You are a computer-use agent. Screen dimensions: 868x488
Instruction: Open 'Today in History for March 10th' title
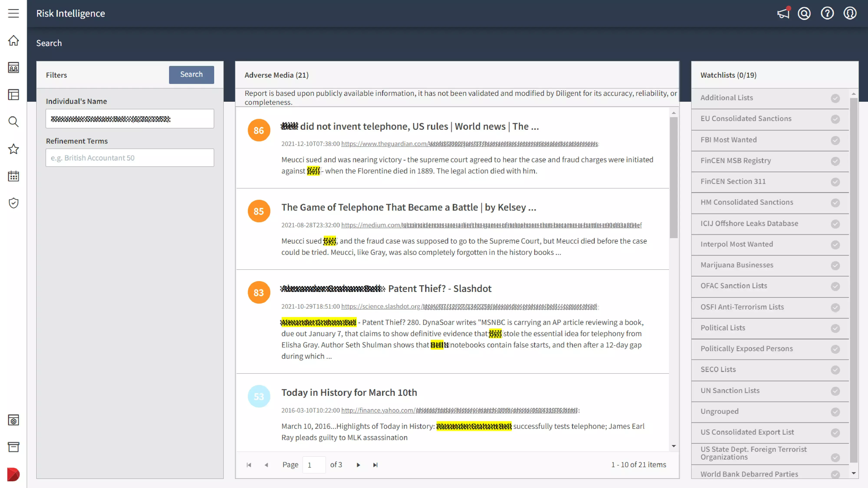click(349, 393)
